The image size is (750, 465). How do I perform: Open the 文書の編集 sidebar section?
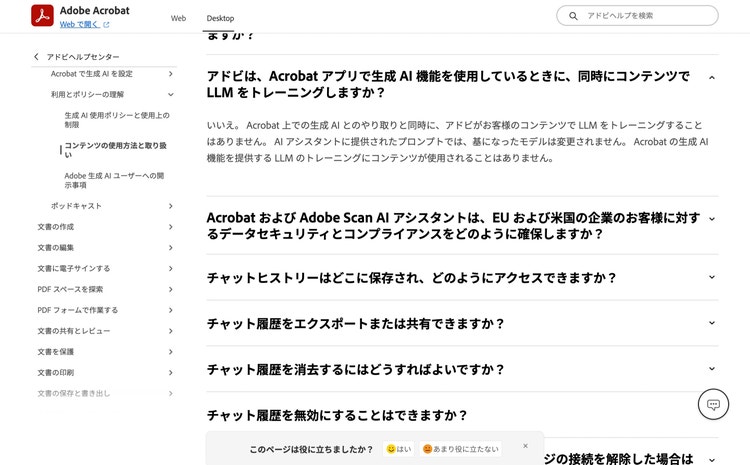click(x=55, y=247)
